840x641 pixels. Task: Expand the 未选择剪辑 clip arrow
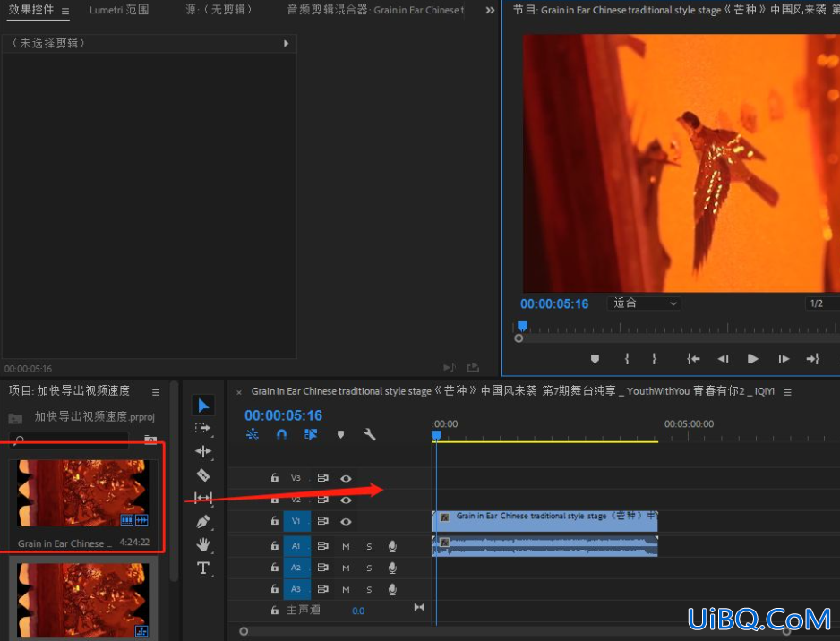click(x=286, y=43)
